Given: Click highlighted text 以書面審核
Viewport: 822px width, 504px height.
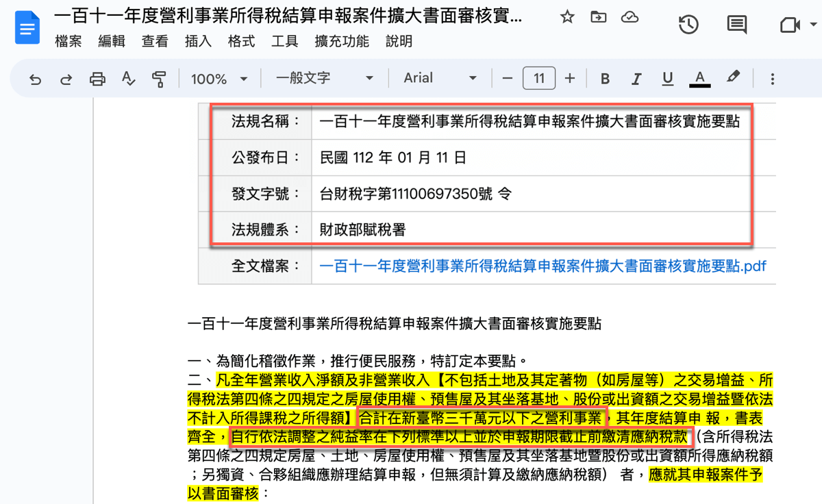Looking at the screenshot, I should [223, 493].
